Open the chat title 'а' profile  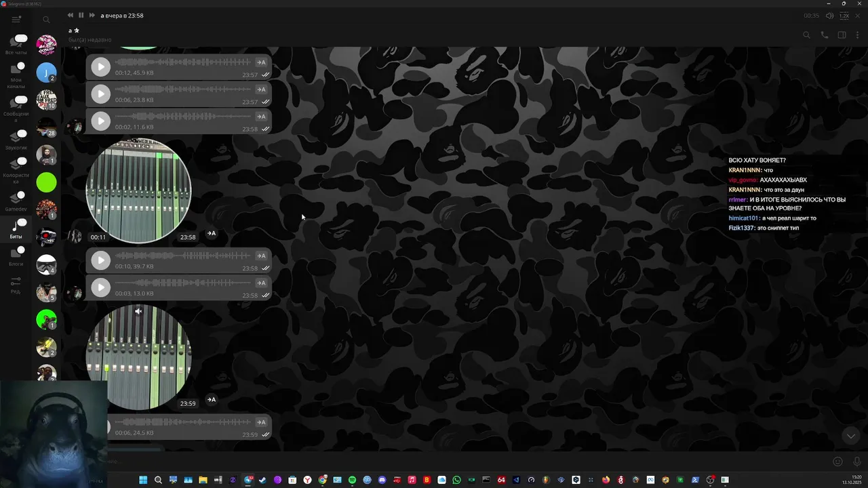(71, 30)
